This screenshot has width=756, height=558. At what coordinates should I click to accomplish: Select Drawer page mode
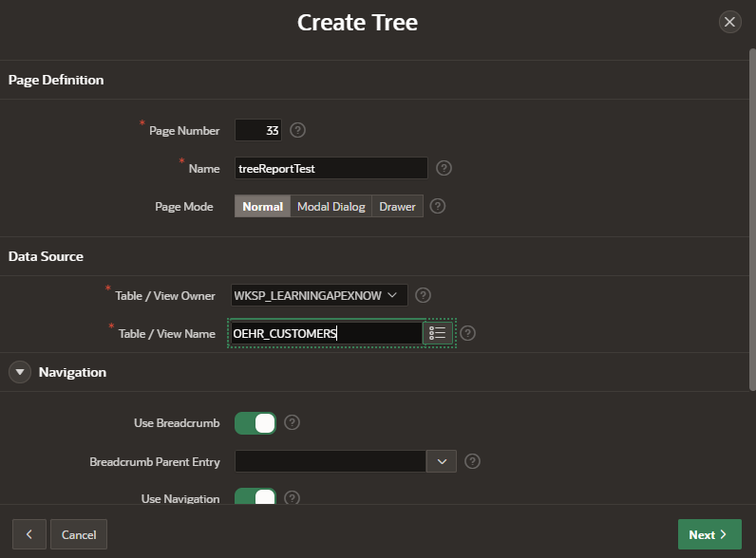(397, 206)
